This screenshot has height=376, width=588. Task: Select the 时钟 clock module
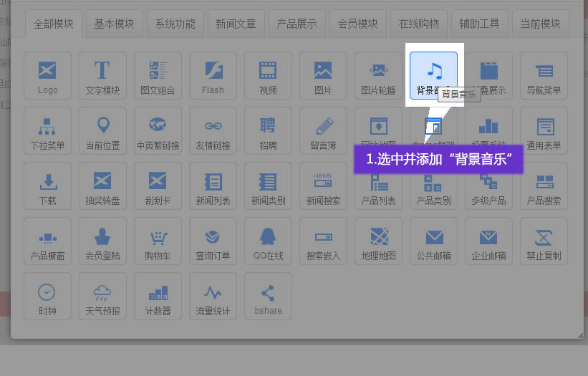[48, 296]
